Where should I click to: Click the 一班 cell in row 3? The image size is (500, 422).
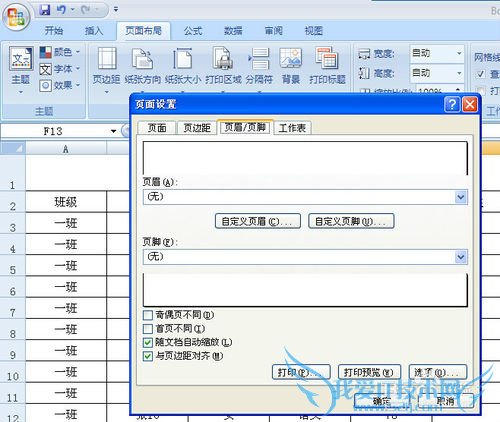click(66, 223)
